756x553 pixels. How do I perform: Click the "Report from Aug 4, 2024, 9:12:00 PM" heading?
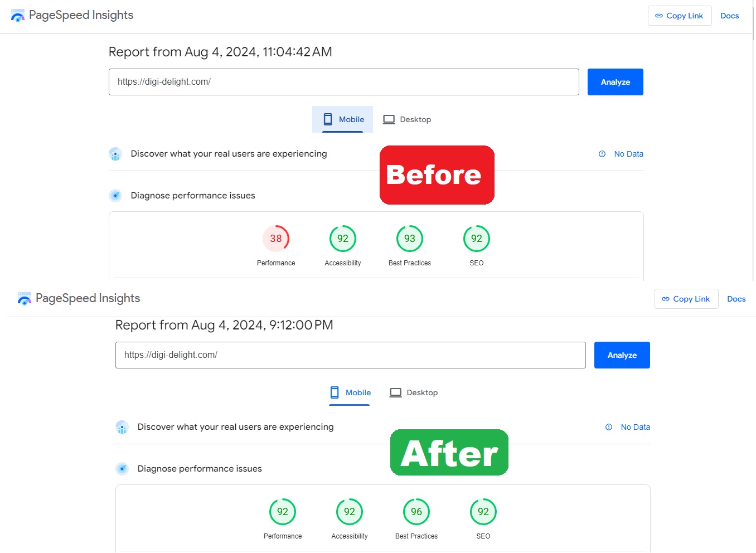(x=224, y=325)
